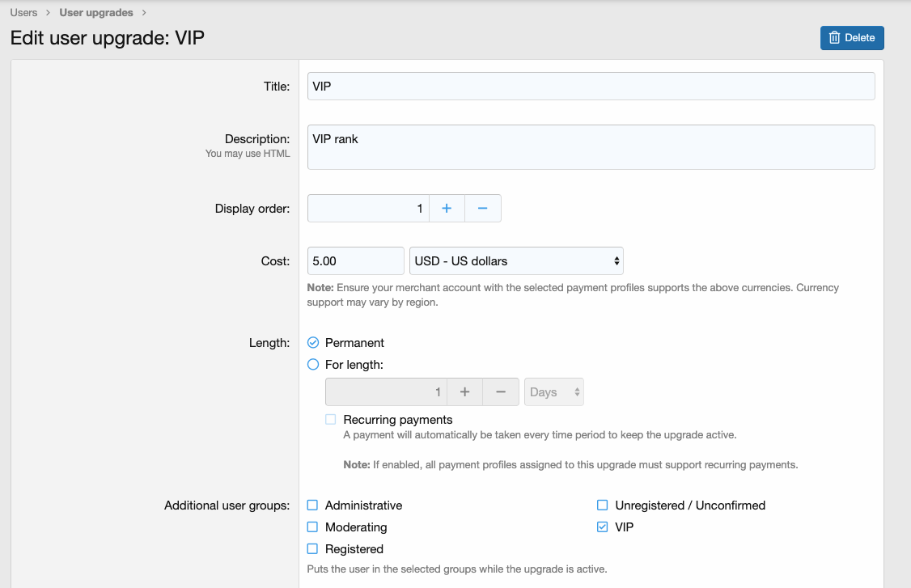The height and width of the screenshot is (588, 911).
Task: Select the Permanent length option
Action: click(313, 343)
